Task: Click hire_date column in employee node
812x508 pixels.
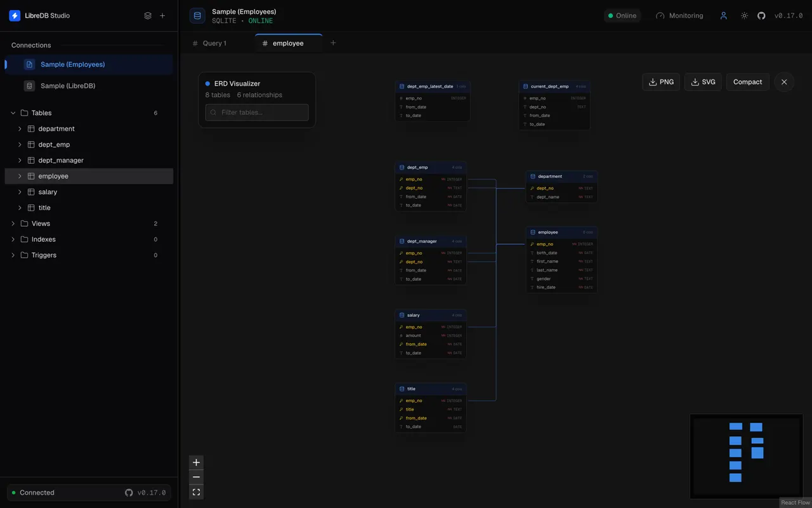Action: 561,287
